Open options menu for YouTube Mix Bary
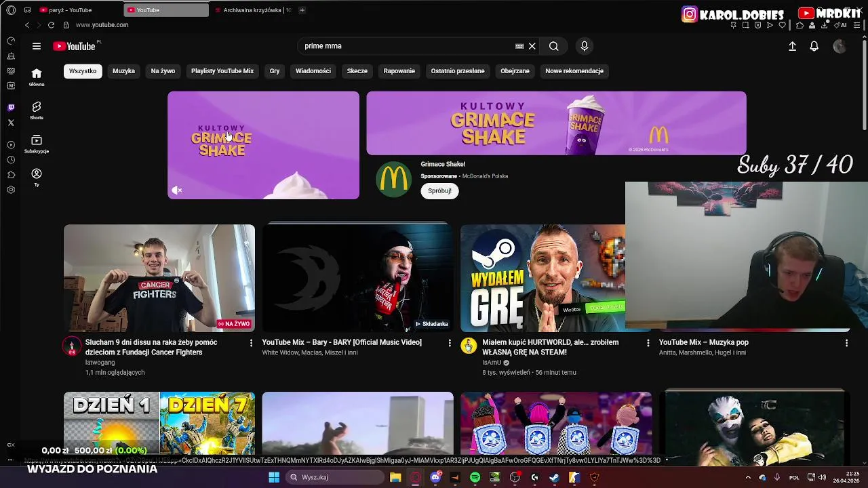 click(x=449, y=343)
